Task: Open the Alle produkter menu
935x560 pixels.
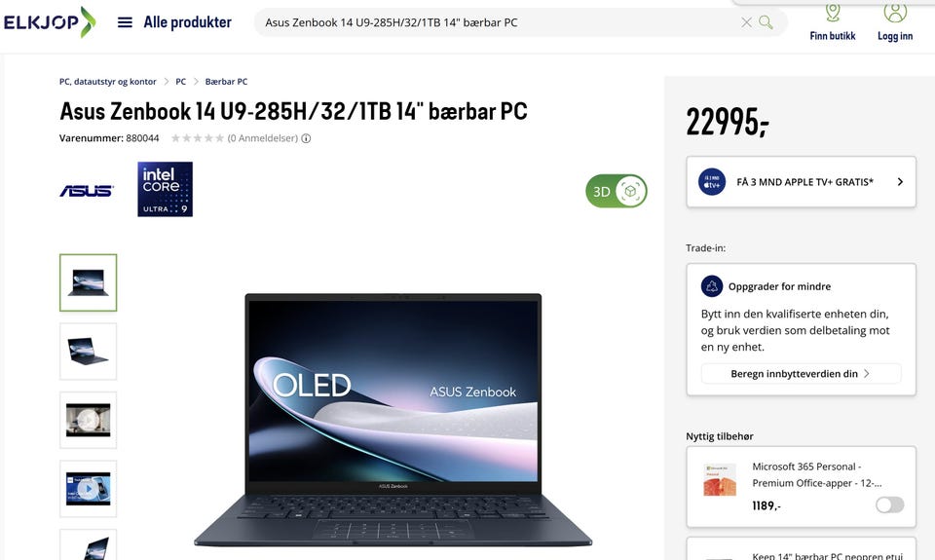Action: (187, 22)
